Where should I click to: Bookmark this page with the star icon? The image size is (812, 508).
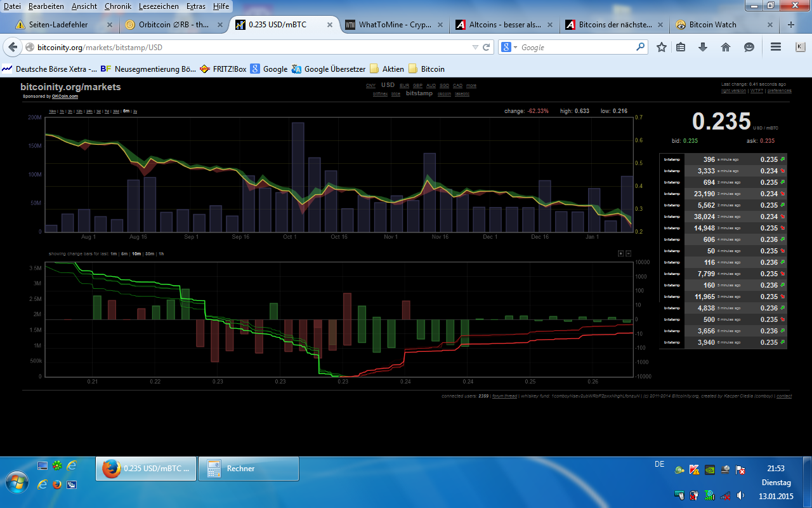click(x=662, y=47)
